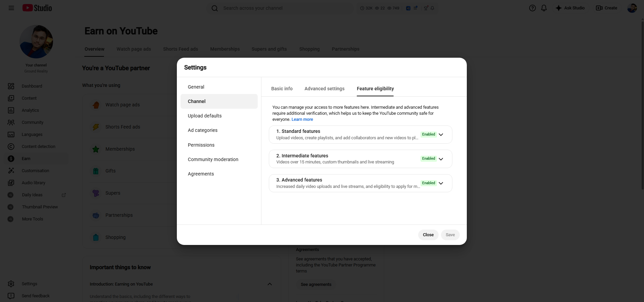This screenshot has height=302, width=644.
Task: Switch to the Basic info tab
Action: (282, 89)
